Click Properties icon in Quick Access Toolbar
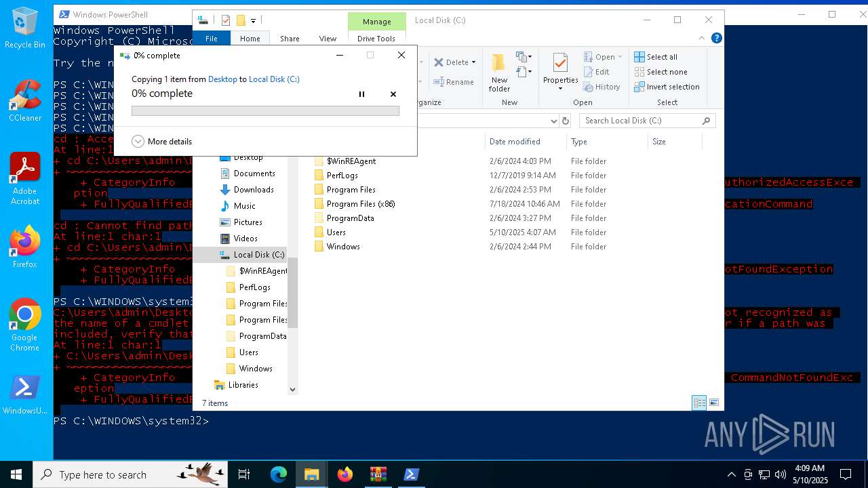 (x=226, y=20)
